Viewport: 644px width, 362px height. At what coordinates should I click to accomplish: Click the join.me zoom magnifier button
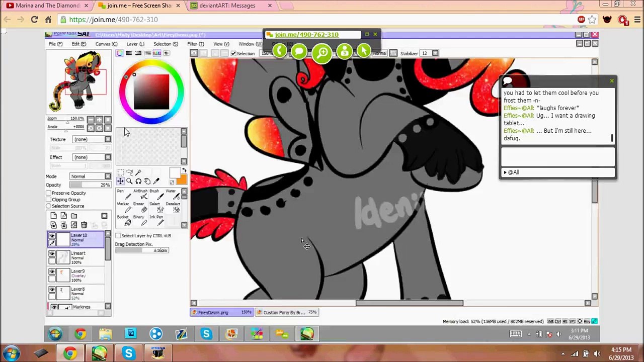[322, 52]
